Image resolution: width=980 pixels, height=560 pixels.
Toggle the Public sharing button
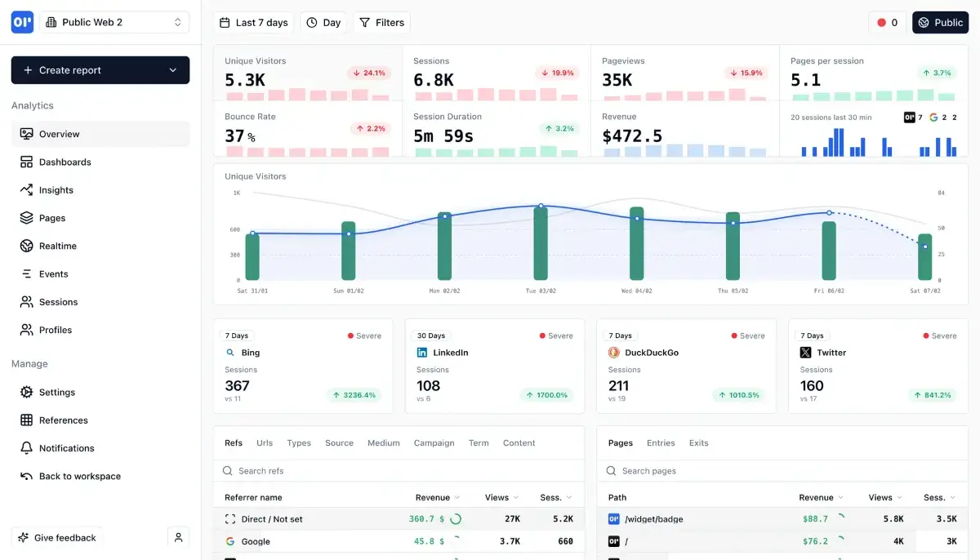coord(940,23)
